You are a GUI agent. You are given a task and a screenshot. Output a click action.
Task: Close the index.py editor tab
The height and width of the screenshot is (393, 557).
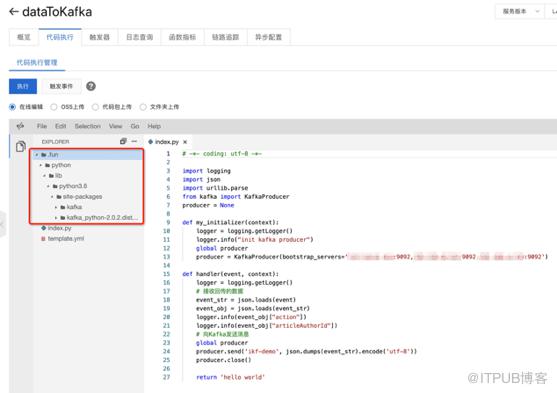[185, 142]
